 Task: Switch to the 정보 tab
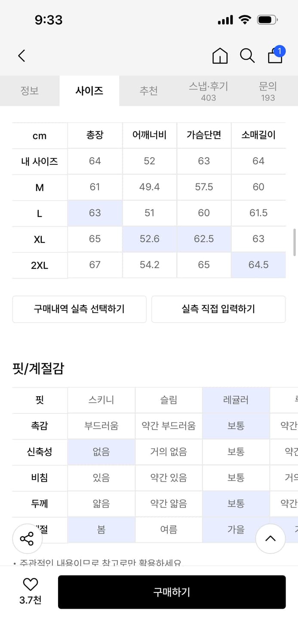30,91
